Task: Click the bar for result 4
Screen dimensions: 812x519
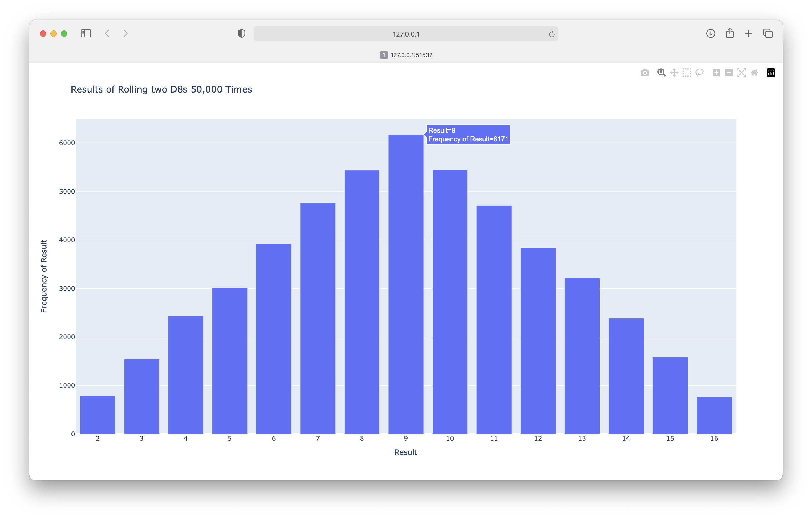Action: (x=186, y=375)
